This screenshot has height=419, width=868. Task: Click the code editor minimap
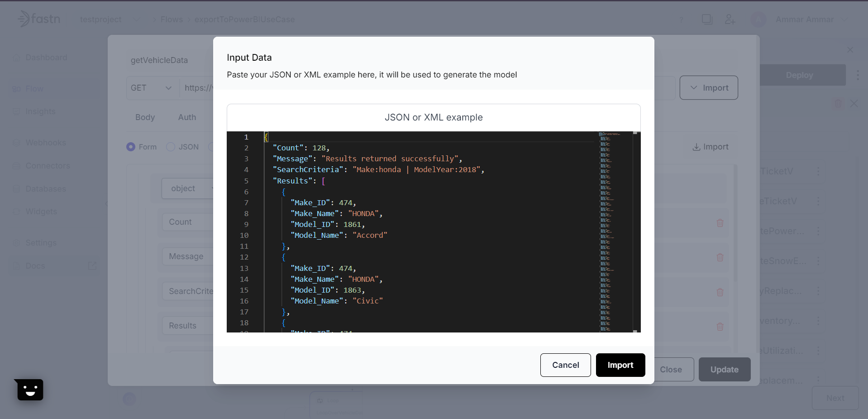click(x=615, y=232)
